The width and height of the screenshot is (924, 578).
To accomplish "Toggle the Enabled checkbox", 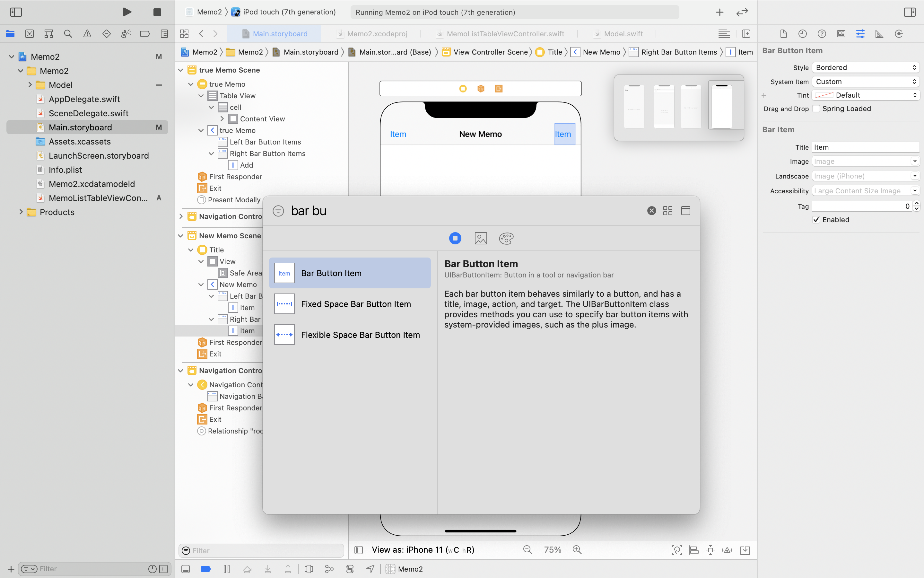I will click(x=816, y=219).
